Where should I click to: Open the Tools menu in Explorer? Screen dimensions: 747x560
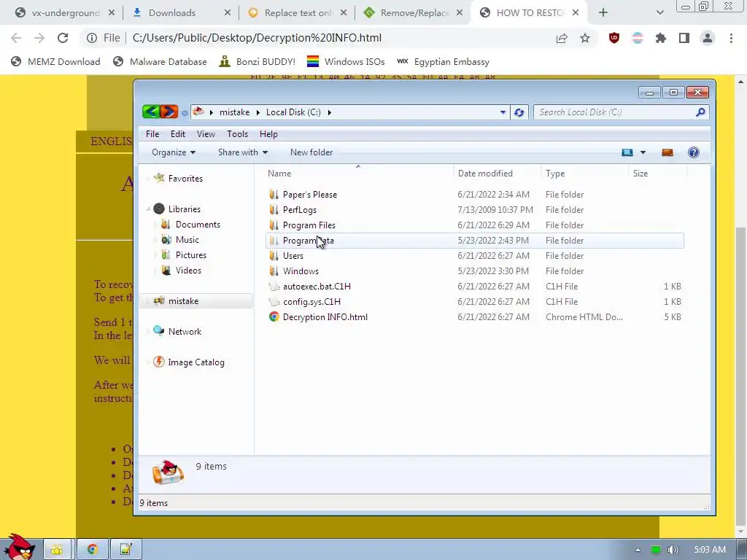(237, 134)
